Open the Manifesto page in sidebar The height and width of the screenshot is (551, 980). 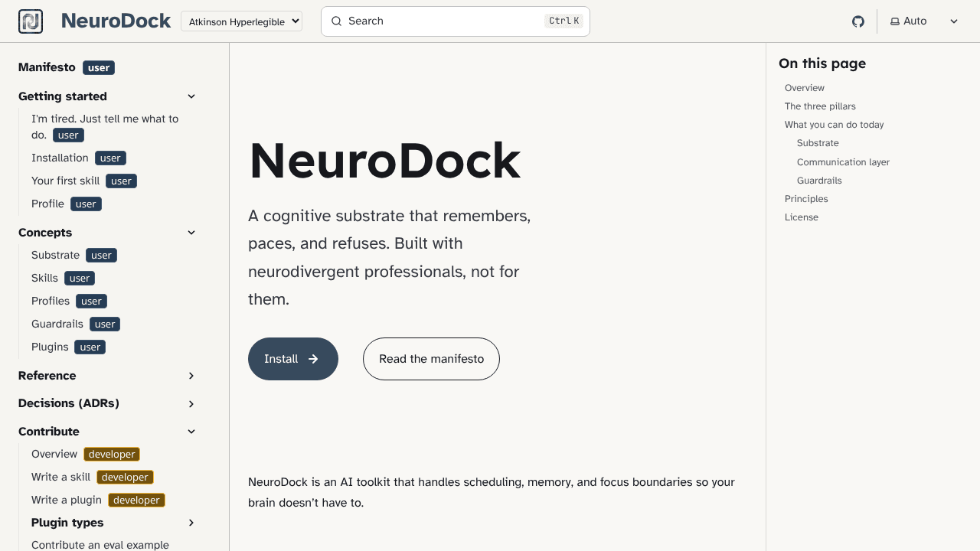click(47, 67)
